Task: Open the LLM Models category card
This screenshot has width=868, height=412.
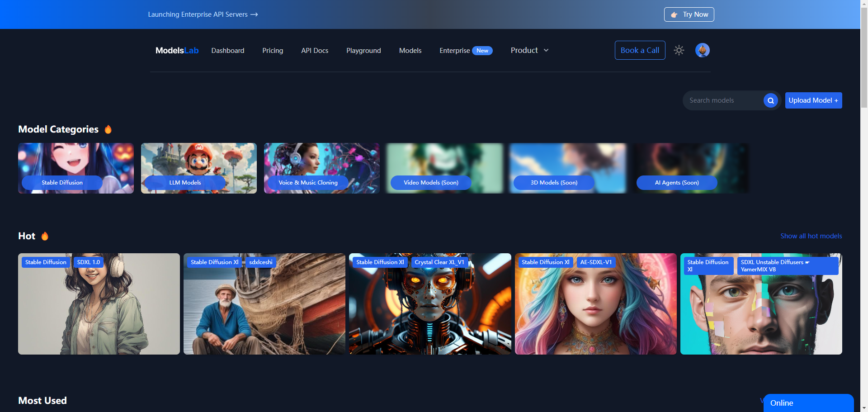Action: coord(199,168)
